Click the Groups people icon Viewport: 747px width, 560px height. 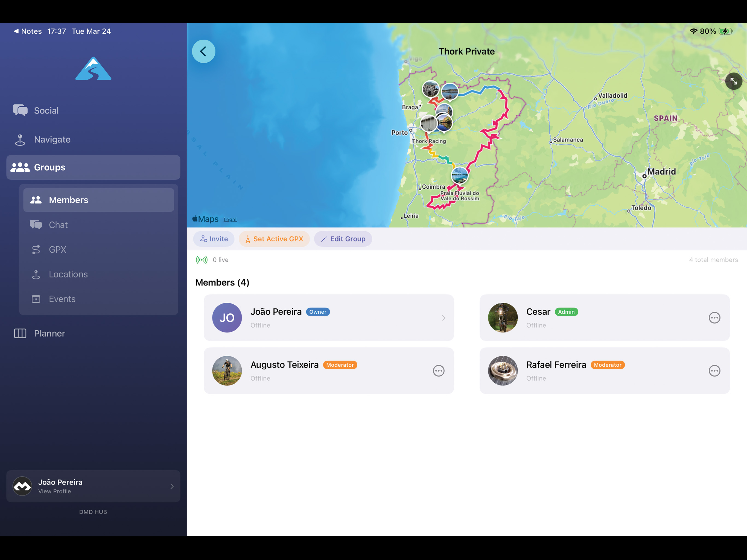tap(20, 167)
